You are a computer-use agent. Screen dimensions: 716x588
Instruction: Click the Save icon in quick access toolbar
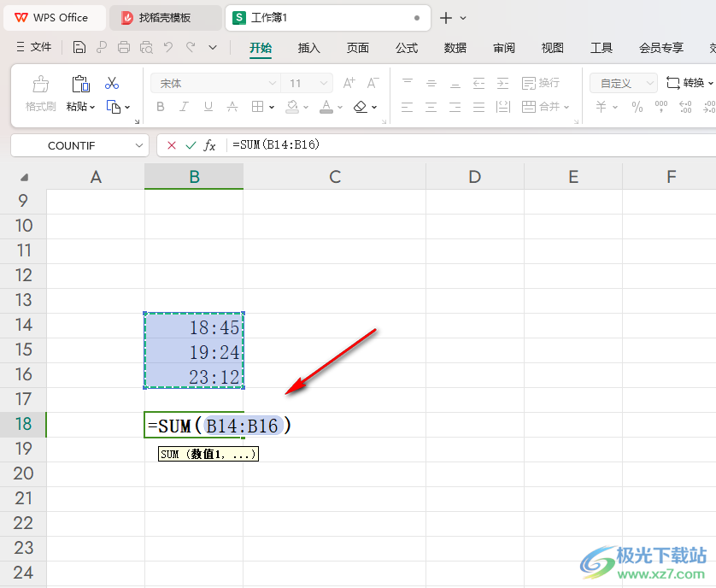tap(79, 47)
